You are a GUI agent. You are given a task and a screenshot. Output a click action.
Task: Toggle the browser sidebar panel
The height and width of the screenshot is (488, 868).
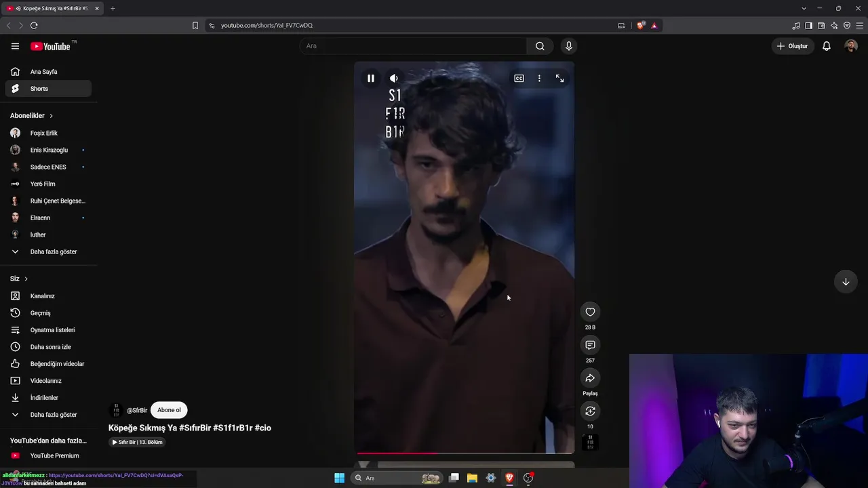pyautogui.click(x=809, y=26)
